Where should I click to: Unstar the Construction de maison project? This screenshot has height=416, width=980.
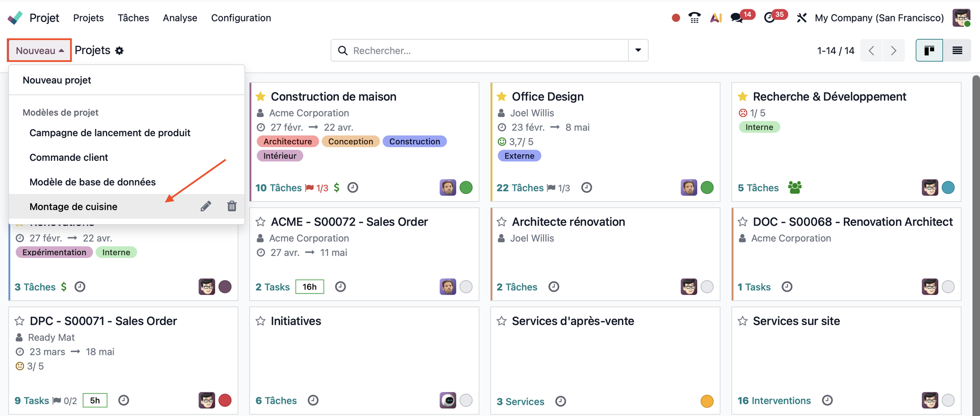(x=261, y=96)
